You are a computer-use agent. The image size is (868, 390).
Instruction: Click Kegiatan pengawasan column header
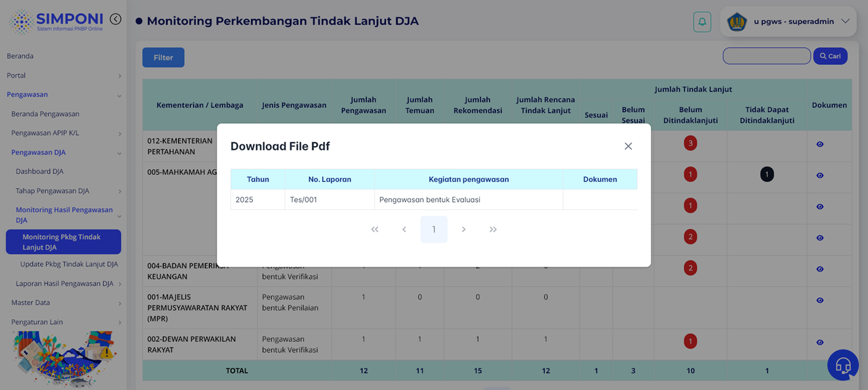(x=469, y=179)
